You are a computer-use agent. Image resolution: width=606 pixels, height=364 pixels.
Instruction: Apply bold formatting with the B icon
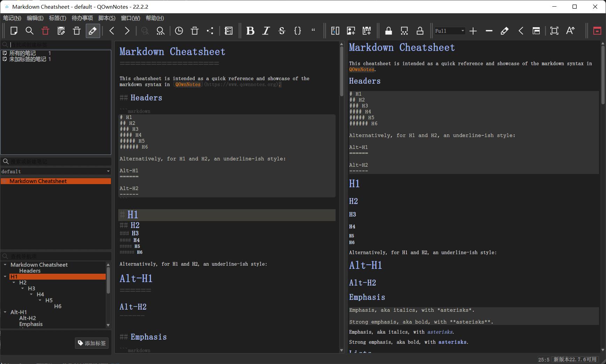tap(250, 31)
